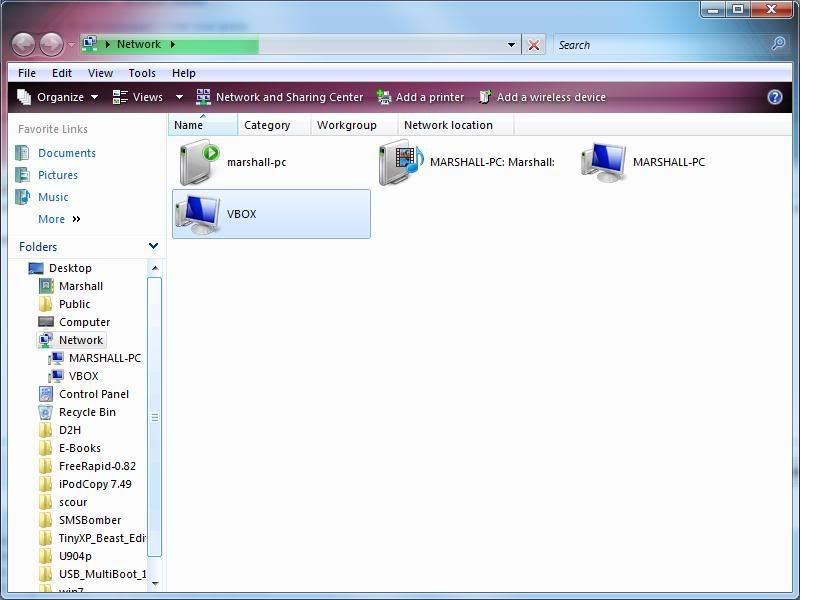Select the MARSHALL-PC computer icon

[x=604, y=162]
